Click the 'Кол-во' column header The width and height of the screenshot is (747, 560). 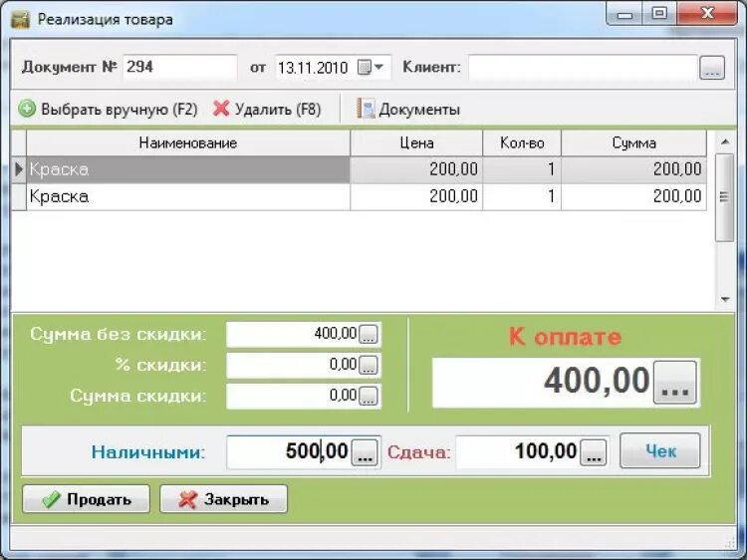522,142
